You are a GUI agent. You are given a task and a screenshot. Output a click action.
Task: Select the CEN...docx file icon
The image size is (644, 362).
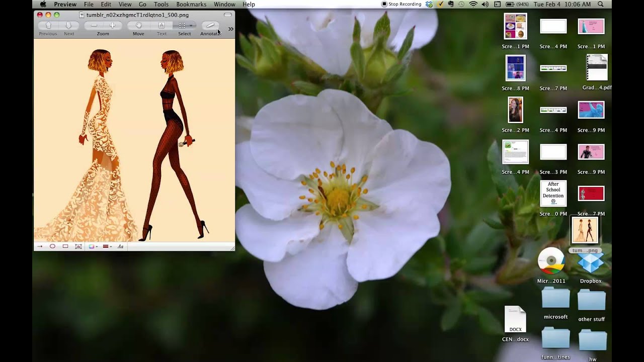515,319
